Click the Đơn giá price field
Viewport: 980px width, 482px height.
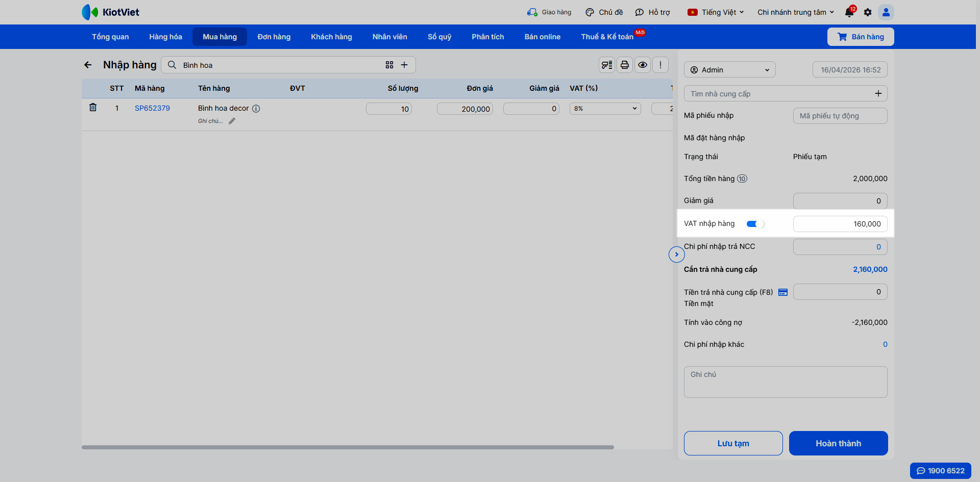(465, 109)
